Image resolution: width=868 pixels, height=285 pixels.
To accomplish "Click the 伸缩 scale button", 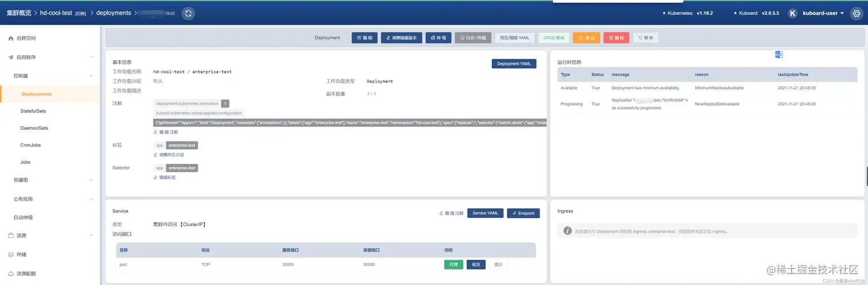I will [439, 38].
